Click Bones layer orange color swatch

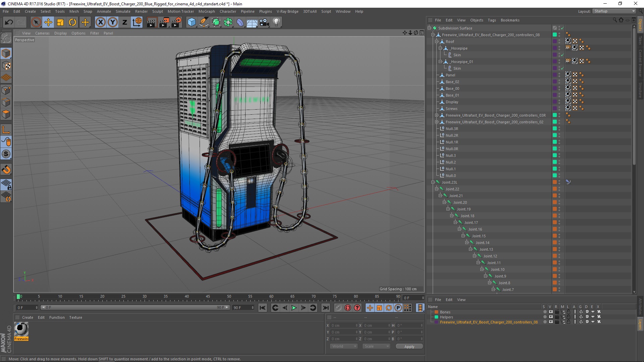(x=436, y=312)
